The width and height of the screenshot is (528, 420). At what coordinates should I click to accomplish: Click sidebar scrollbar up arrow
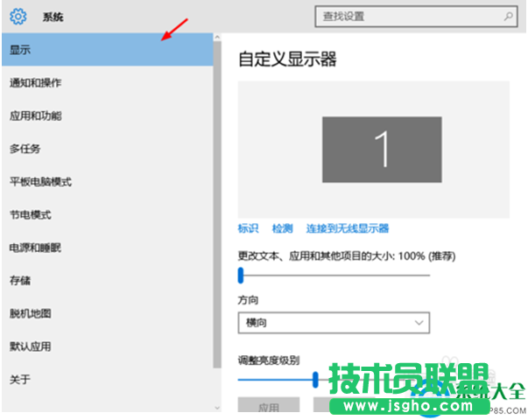click(217, 37)
